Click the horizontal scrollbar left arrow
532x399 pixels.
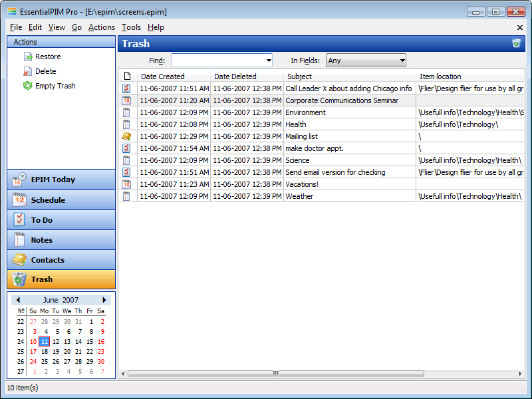(x=123, y=374)
